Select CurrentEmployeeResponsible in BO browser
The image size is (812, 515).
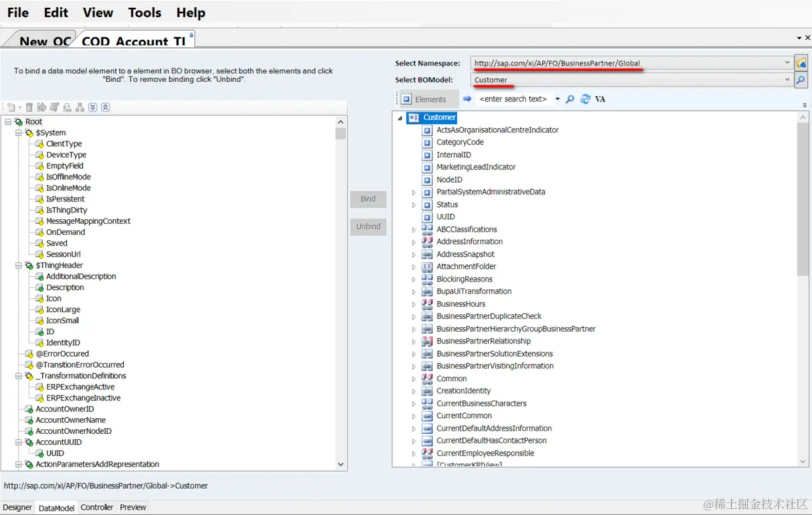[485, 453]
